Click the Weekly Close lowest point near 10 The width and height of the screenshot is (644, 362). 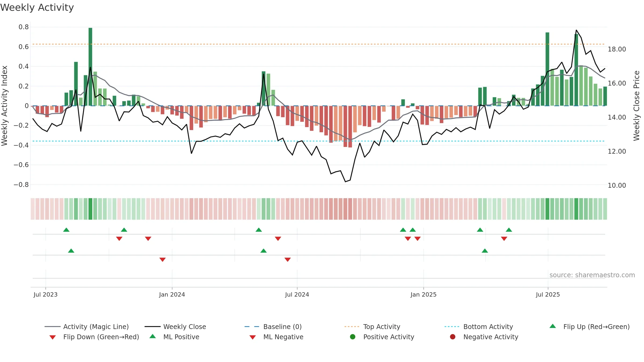[345, 182]
